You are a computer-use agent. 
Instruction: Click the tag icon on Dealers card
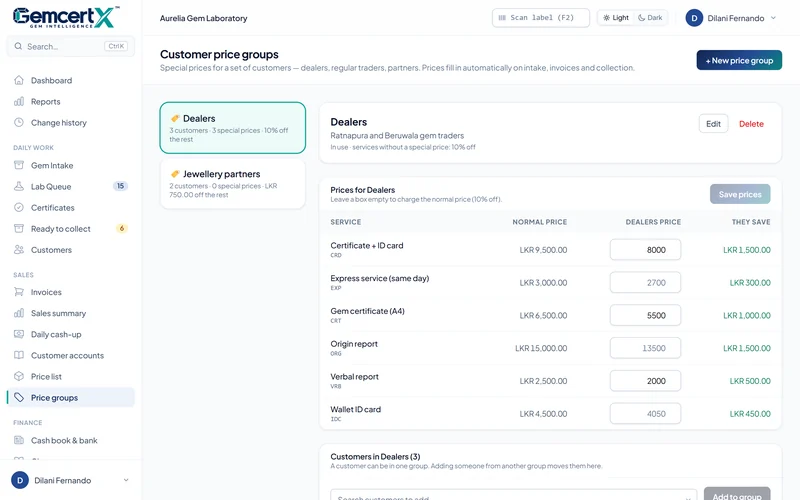coord(175,118)
